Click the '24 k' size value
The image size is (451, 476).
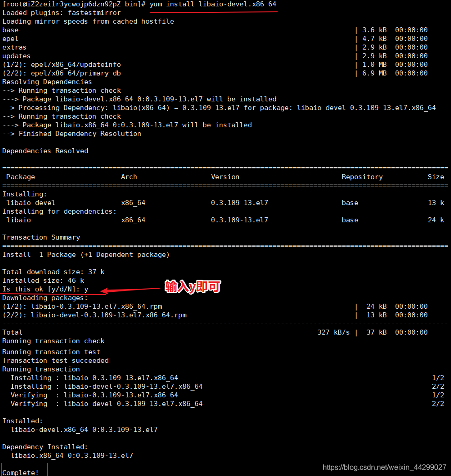pyautogui.click(x=436, y=220)
